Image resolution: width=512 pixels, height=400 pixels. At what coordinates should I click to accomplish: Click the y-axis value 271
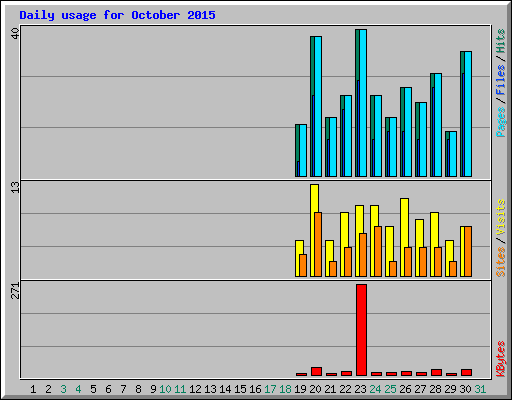coord(16,291)
